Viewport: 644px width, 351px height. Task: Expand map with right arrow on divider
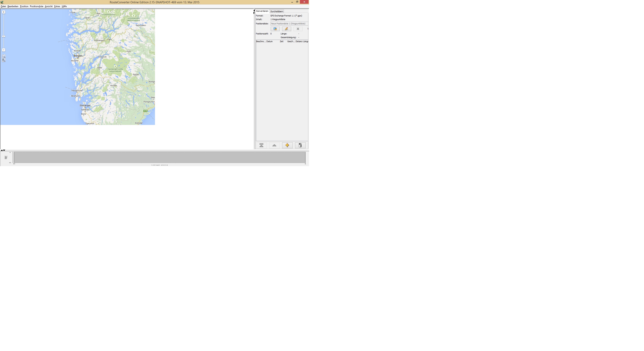tap(254, 13)
